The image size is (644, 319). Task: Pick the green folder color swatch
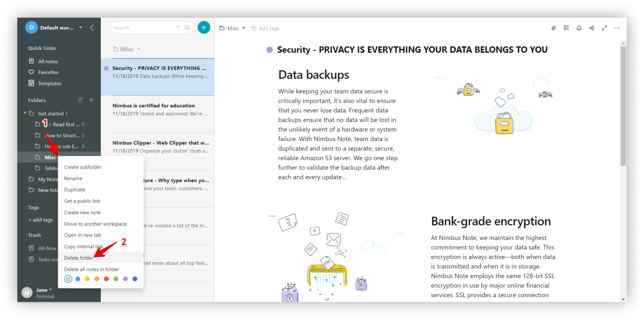click(x=116, y=279)
